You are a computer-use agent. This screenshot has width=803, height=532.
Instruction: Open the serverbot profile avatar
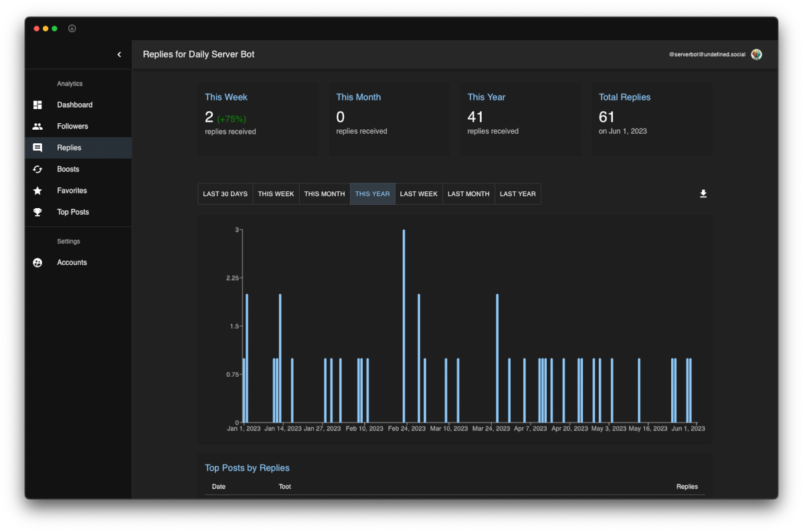click(x=756, y=54)
